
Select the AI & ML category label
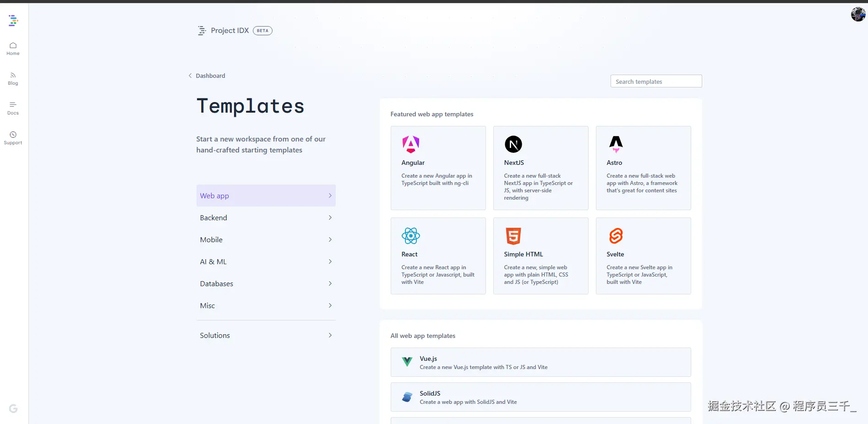[213, 261]
